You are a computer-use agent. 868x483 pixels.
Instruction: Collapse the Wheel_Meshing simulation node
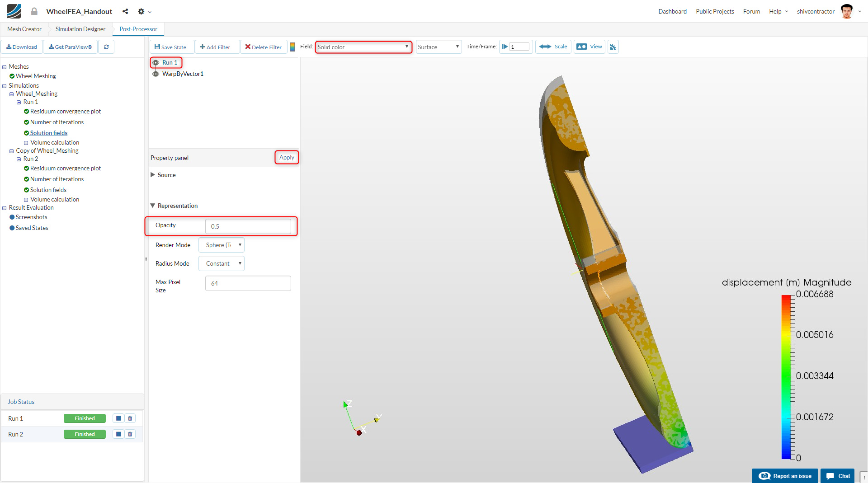(12, 94)
